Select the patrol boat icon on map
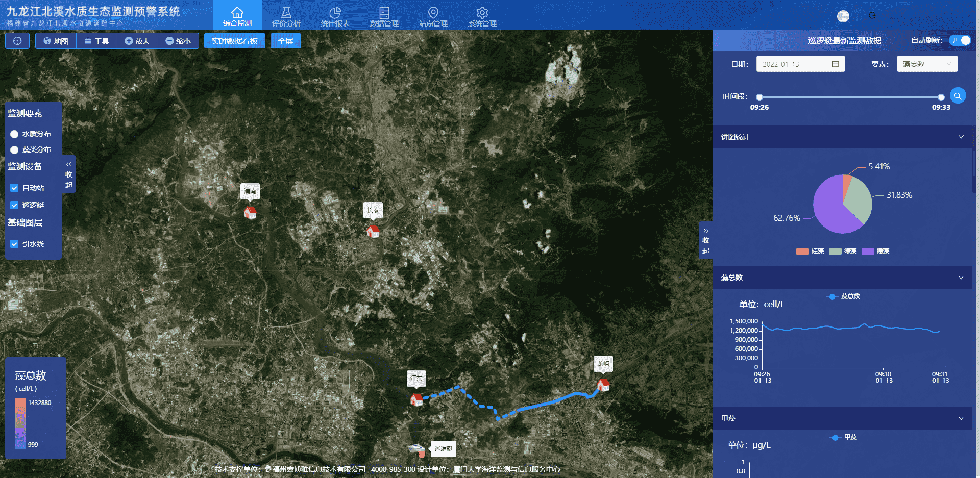The width and height of the screenshot is (980, 478). click(x=417, y=449)
